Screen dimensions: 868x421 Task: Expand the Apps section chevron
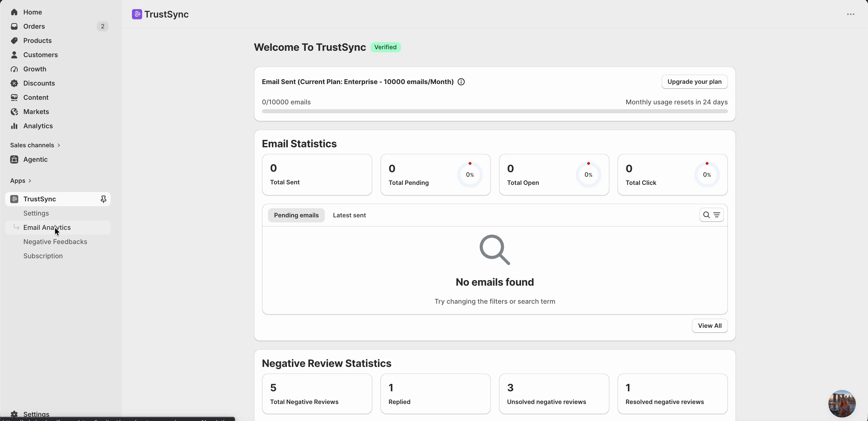click(30, 181)
